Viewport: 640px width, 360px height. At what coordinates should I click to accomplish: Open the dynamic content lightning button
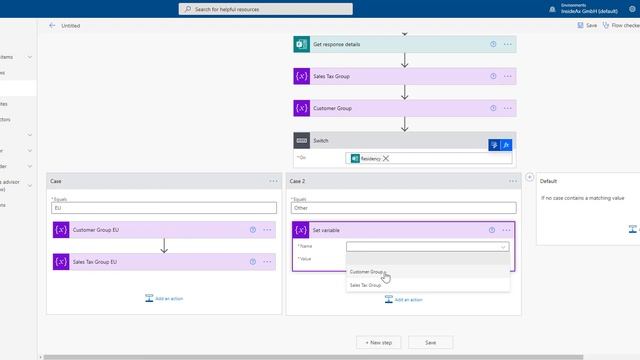pyautogui.click(x=494, y=145)
